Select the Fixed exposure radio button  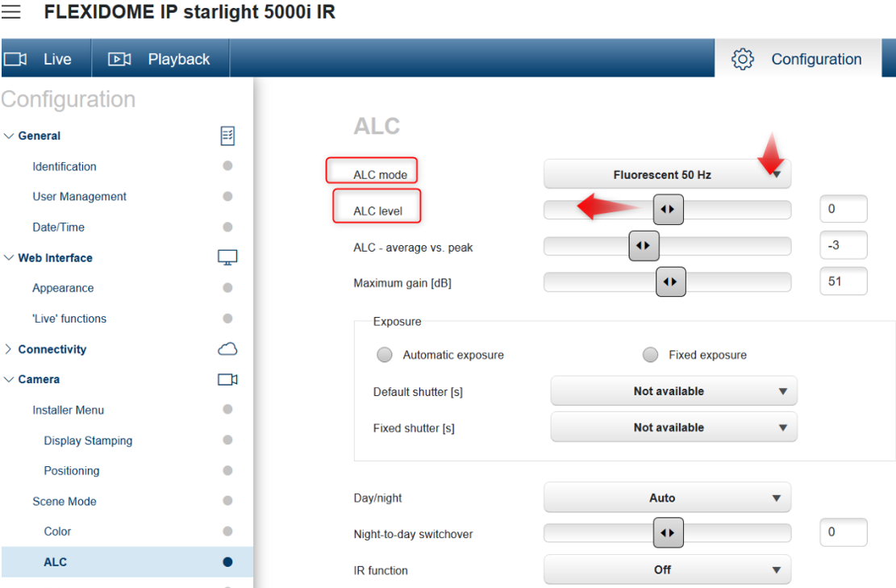click(x=650, y=355)
